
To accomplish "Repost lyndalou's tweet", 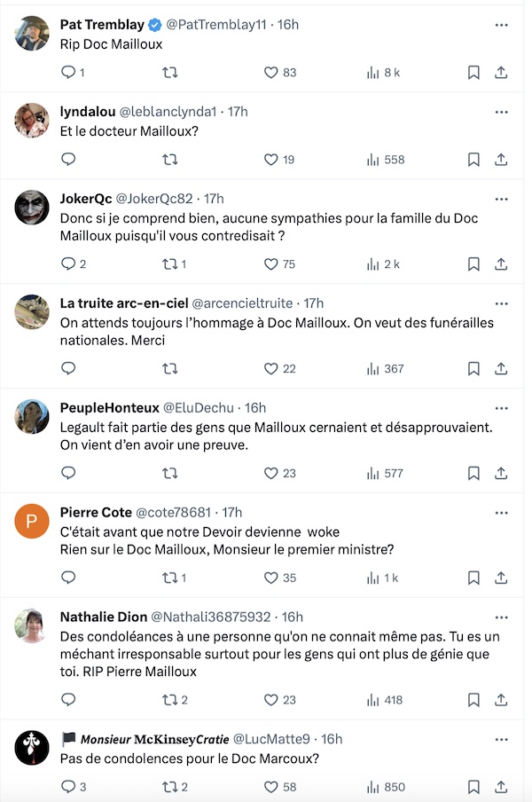I will (169, 160).
